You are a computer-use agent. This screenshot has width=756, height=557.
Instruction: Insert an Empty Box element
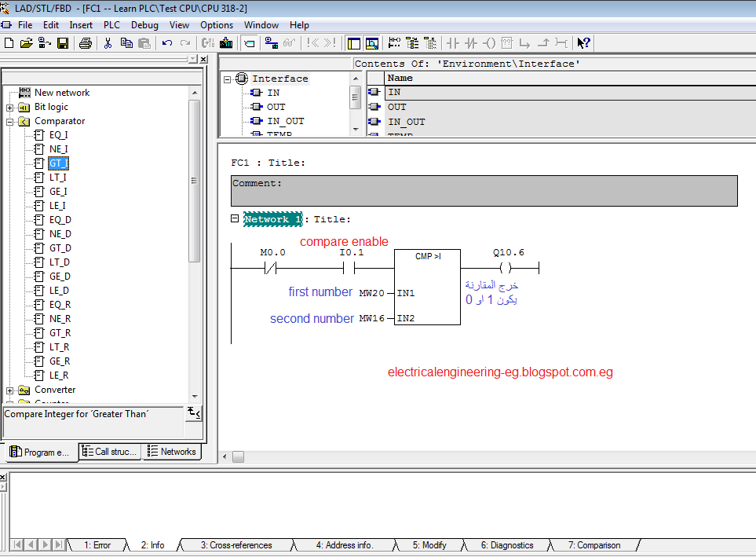click(506, 43)
